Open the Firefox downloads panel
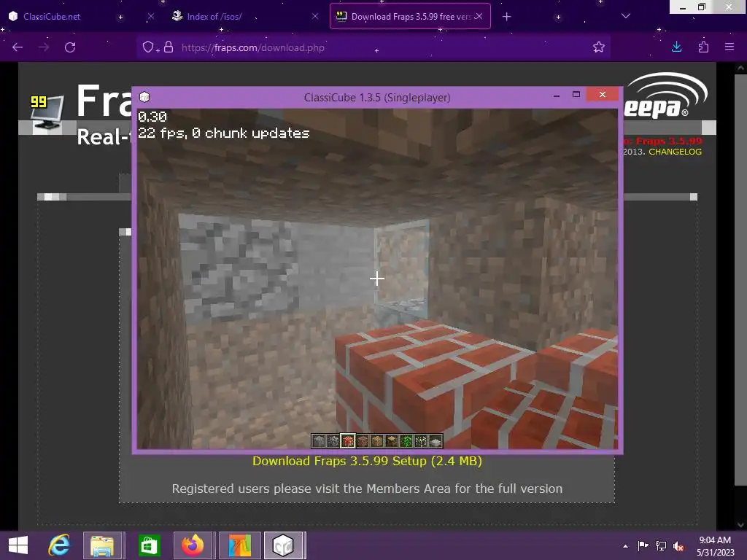Screen dimensions: 747x560 676,47
